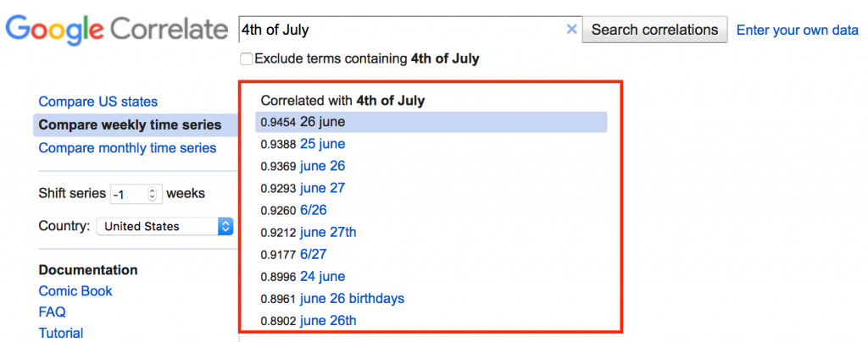Open the 6/26 correlation result

pyautogui.click(x=314, y=211)
